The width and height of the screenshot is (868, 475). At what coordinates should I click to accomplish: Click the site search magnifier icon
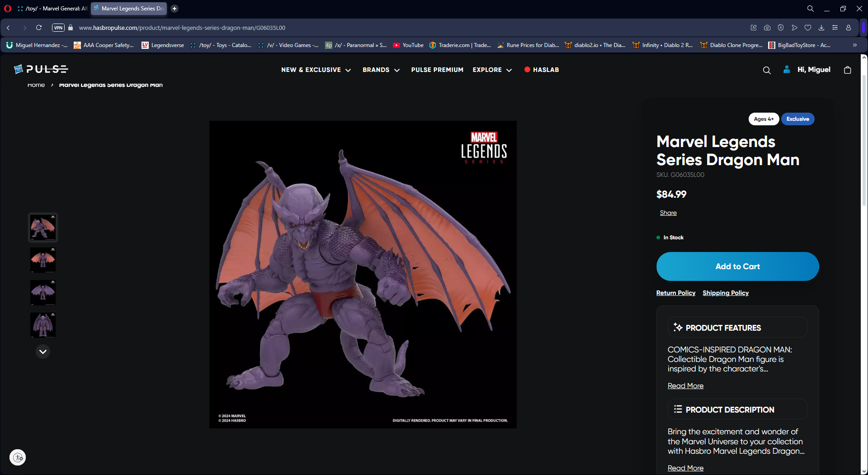[x=766, y=70]
